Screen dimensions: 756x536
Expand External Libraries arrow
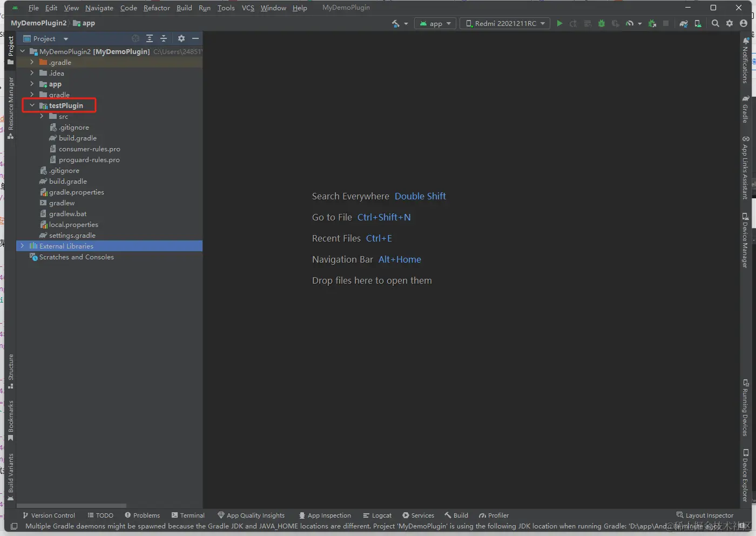pyautogui.click(x=22, y=246)
